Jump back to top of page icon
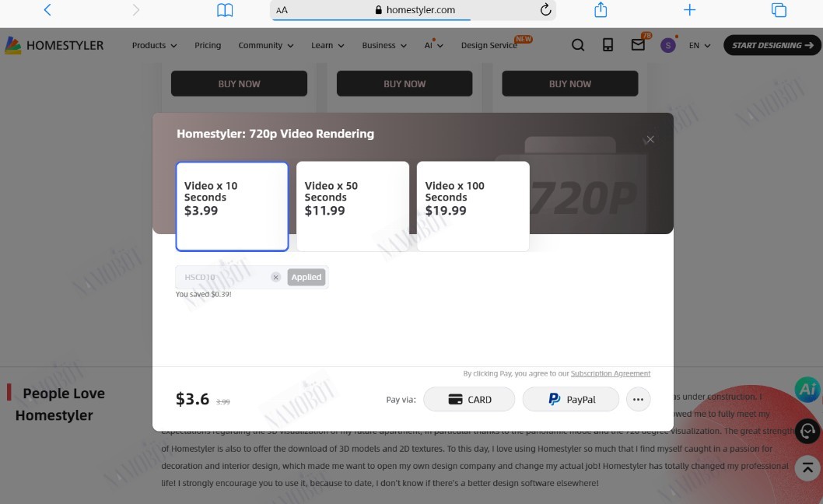This screenshot has height=504, width=823. (x=807, y=467)
